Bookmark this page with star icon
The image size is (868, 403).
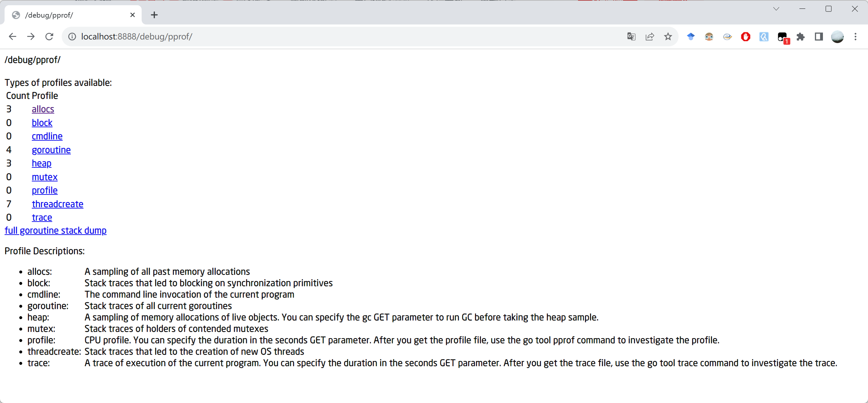(668, 36)
